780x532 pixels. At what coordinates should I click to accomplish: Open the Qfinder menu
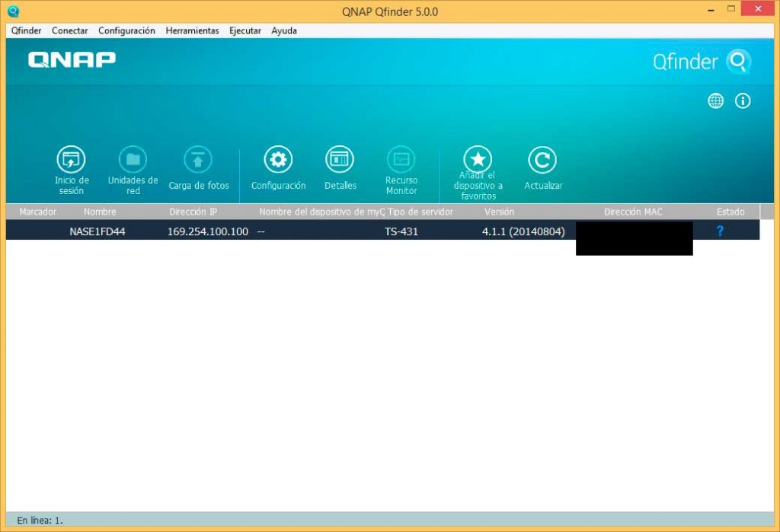pyautogui.click(x=27, y=30)
